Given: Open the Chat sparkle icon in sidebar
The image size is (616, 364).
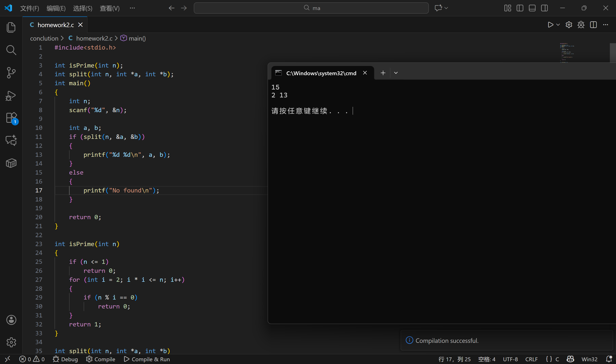Looking at the screenshot, I should (x=11, y=140).
